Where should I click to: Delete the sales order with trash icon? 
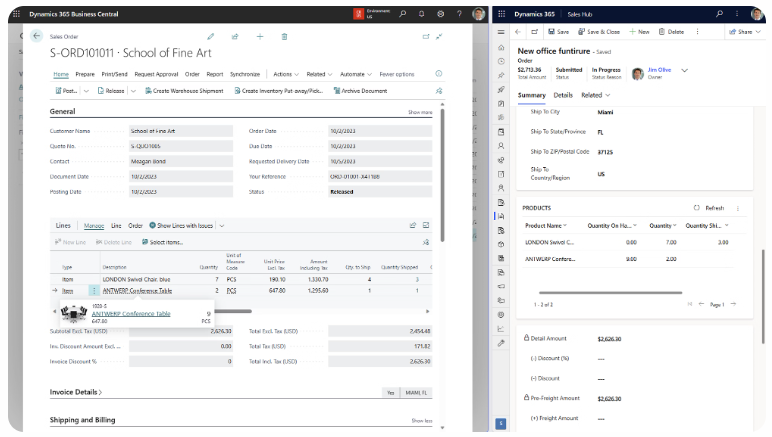(x=284, y=36)
